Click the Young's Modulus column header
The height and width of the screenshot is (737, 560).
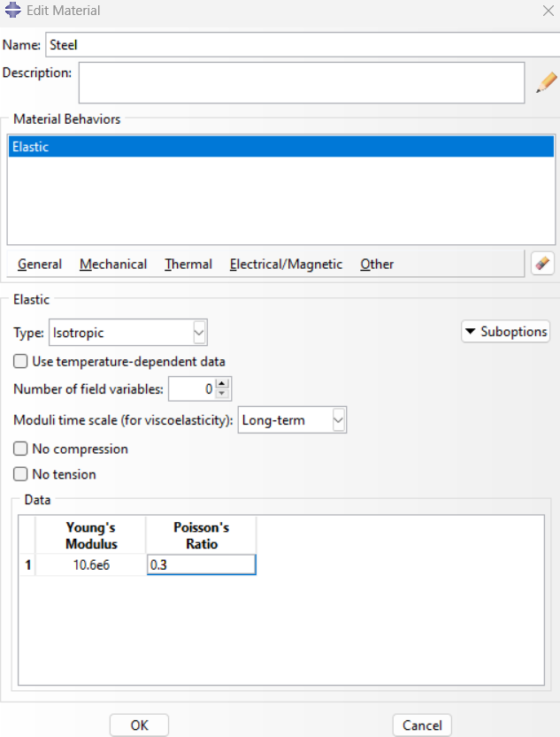(x=90, y=535)
